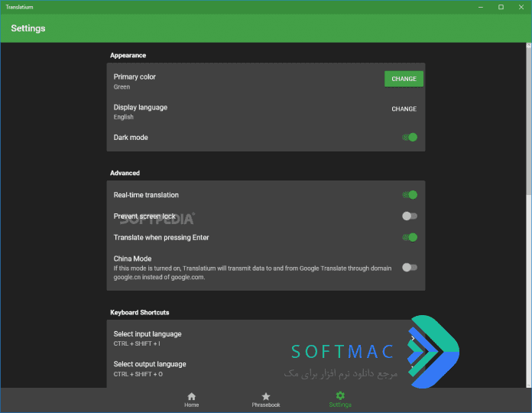Enable Prevent screen lock
Screen dimensions: 532x413
pyautogui.click(x=410, y=216)
